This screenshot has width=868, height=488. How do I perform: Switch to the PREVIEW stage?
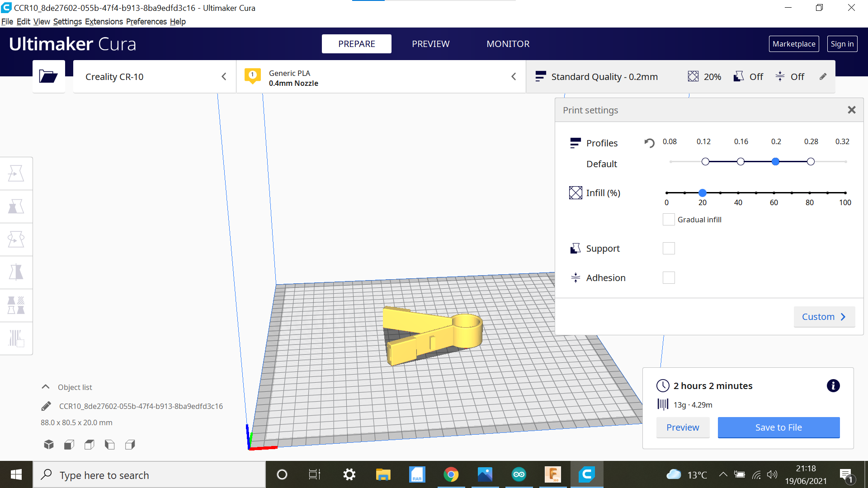click(x=431, y=44)
